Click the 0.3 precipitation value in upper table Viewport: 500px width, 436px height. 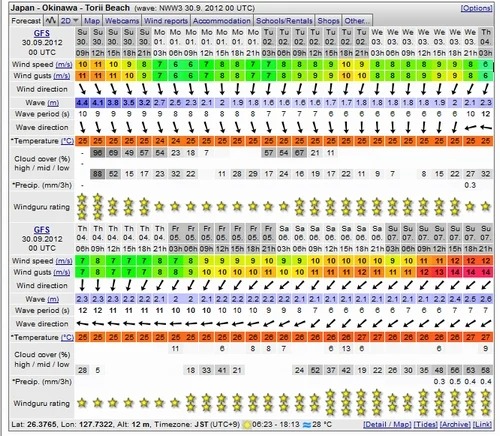click(x=470, y=185)
